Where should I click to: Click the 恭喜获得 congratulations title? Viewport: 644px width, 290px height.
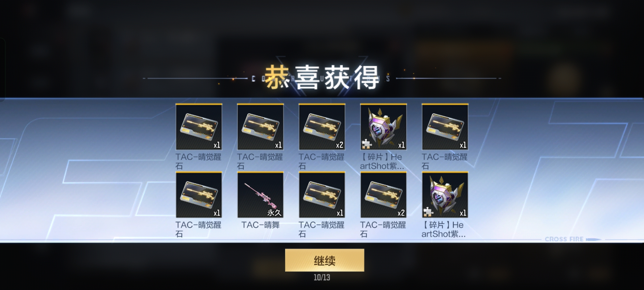pyautogui.click(x=322, y=77)
